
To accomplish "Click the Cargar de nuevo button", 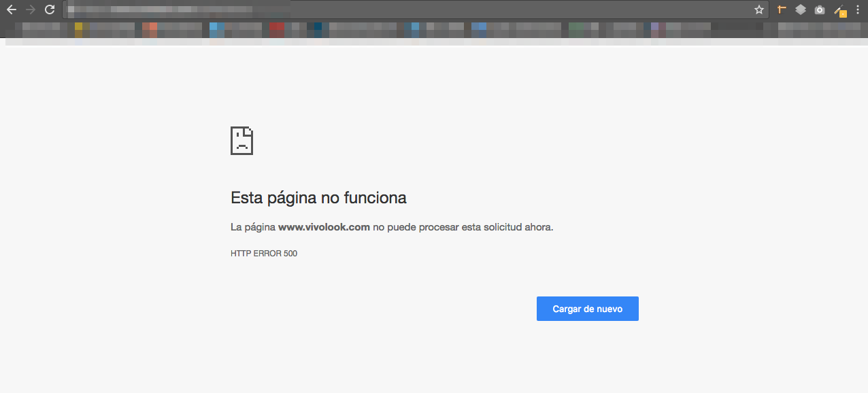I will pyautogui.click(x=588, y=309).
